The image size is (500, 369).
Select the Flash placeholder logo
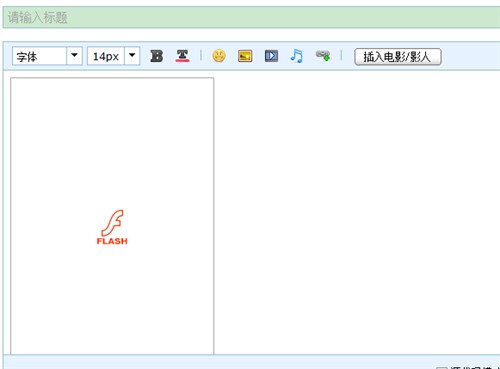pos(112,227)
